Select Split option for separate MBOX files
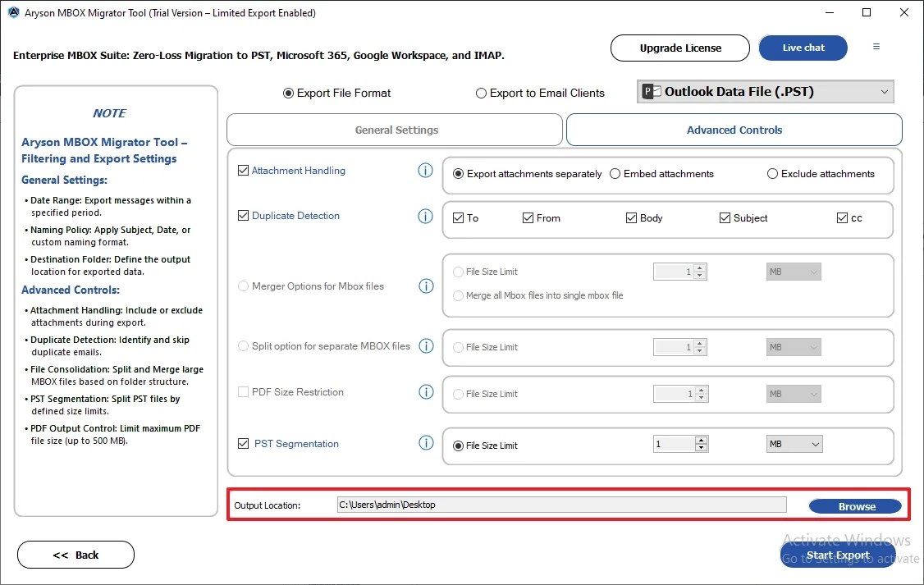Viewport: 924px width, 585px height. click(x=244, y=345)
